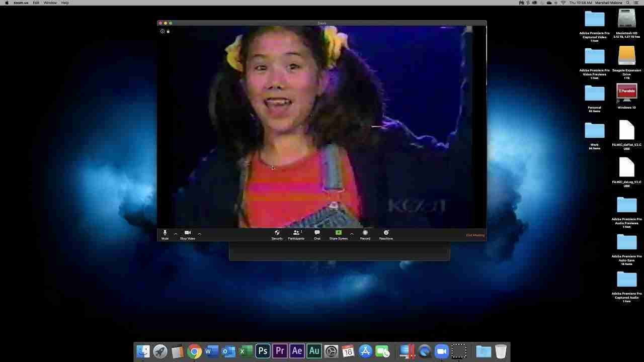Open the Reactions picker

click(386, 234)
